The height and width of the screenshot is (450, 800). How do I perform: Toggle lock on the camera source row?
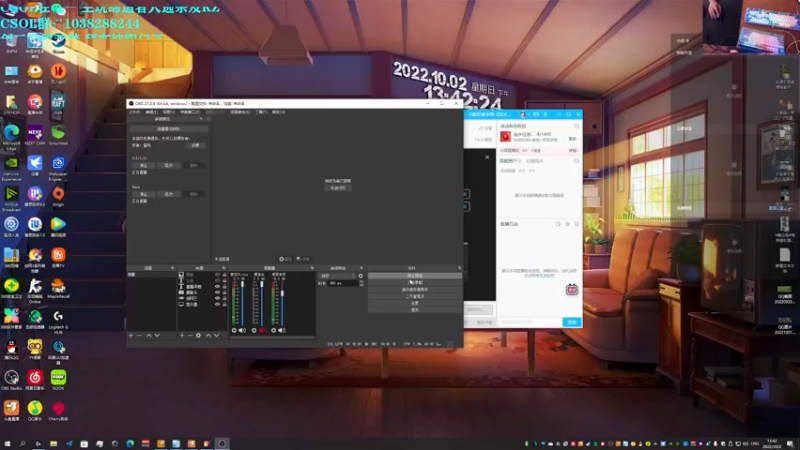coord(224,292)
